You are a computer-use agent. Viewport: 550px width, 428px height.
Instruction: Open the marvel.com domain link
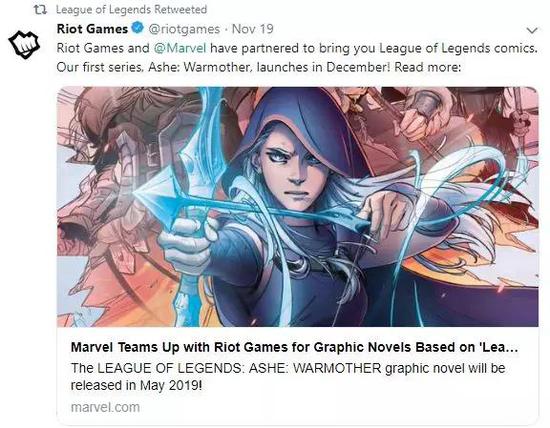tap(105, 407)
